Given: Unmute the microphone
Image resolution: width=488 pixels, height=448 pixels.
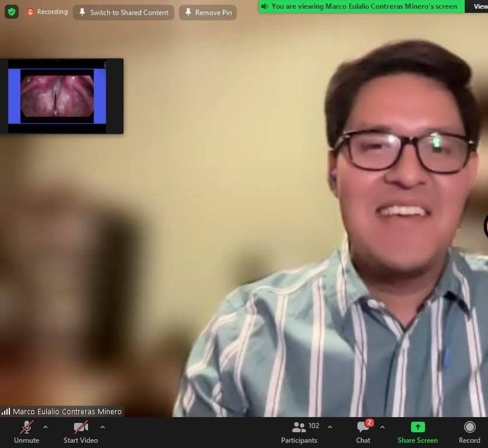Looking at the screenshot, I should [x=26, y=431].
